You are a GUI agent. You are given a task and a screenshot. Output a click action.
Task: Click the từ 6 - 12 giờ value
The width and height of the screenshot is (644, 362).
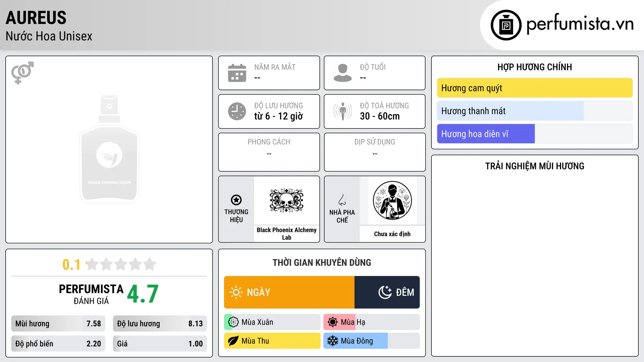279,116
